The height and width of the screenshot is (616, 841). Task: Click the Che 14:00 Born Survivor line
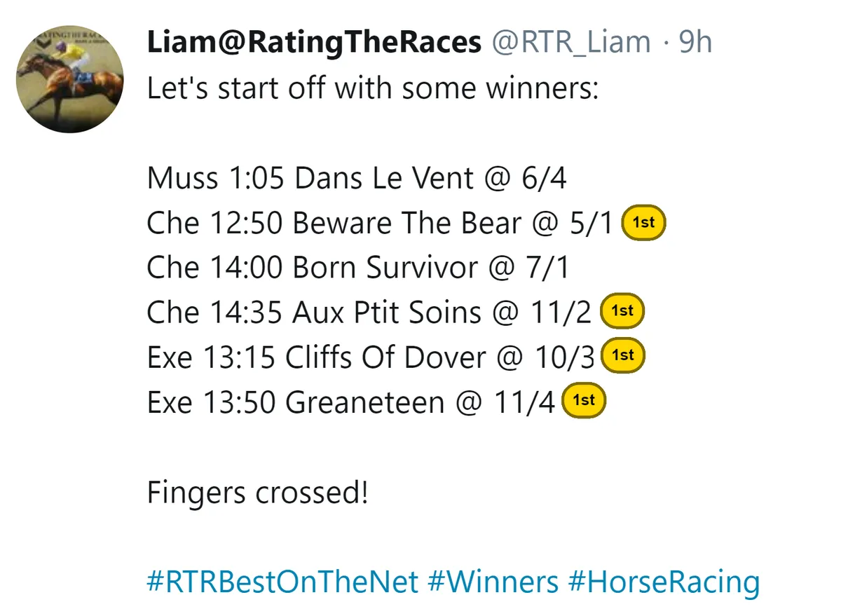point(357,268)
